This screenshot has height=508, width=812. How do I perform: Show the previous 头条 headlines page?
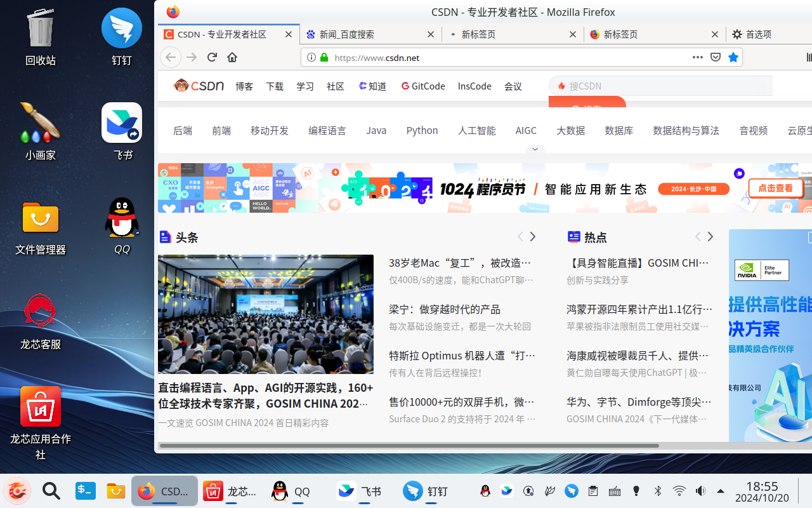tap(520, 236)
